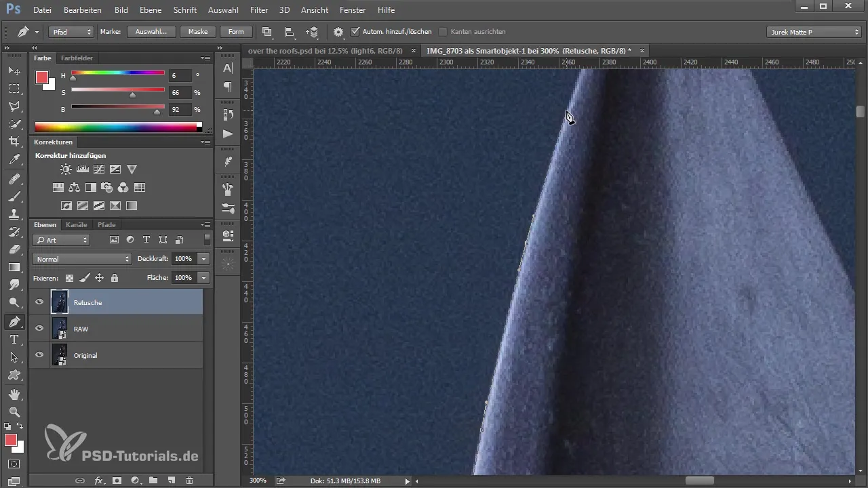Add a Brightness/Contrast adjustment
The image size is (868, 488).
66,169
